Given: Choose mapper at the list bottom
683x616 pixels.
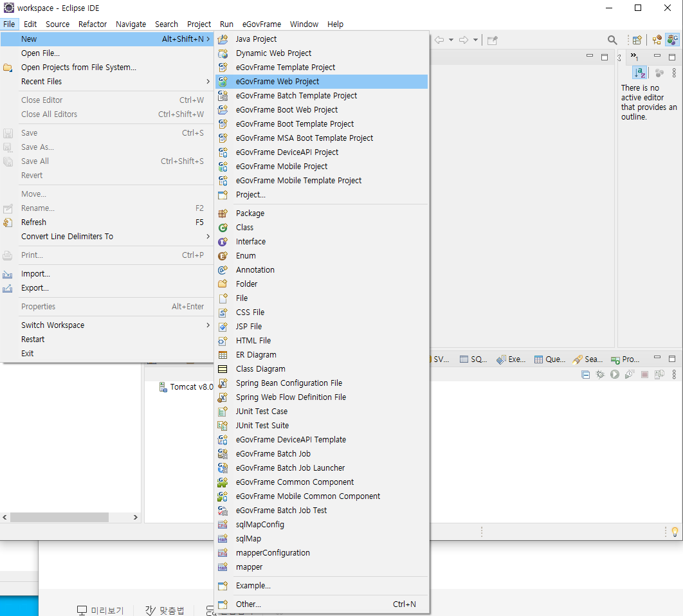Looking at the screenshot, I should [322, 567].
